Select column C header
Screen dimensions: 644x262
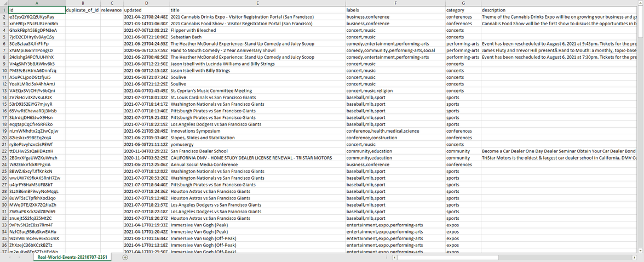(112, 3)
